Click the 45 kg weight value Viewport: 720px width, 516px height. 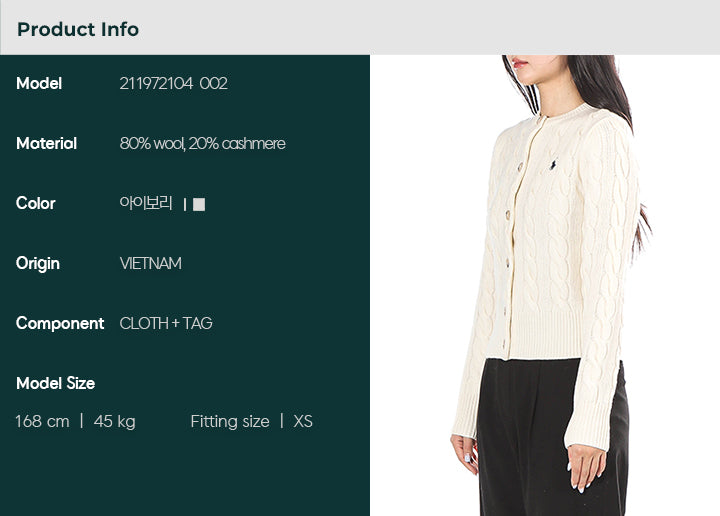pos(115,421)
